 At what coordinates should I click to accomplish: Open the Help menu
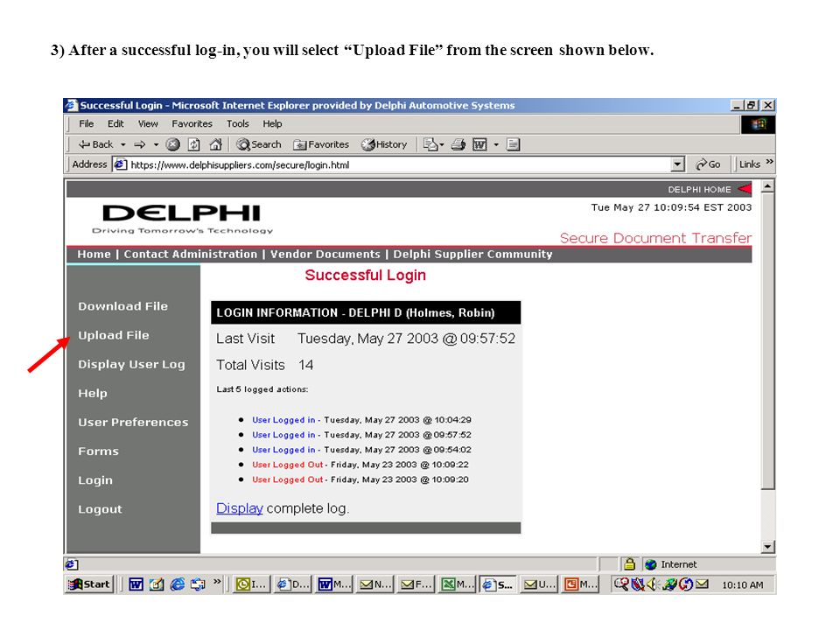[x=272, y=123]
